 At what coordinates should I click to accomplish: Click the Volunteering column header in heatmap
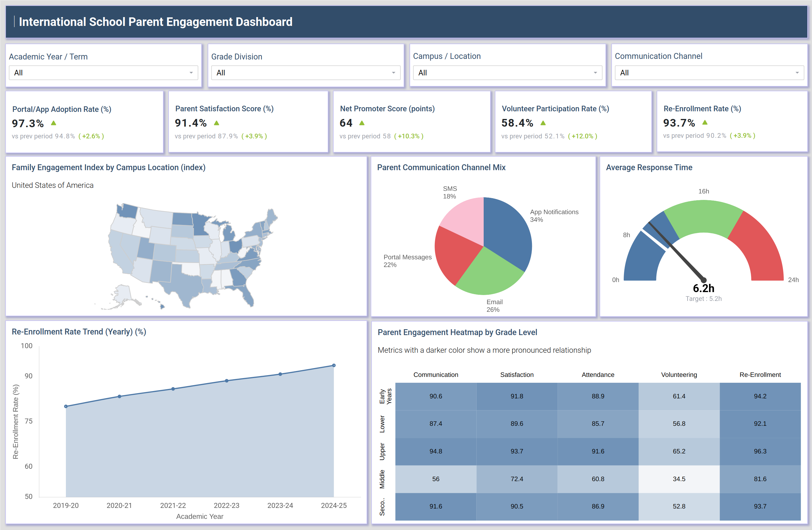(x=679, y=375)
